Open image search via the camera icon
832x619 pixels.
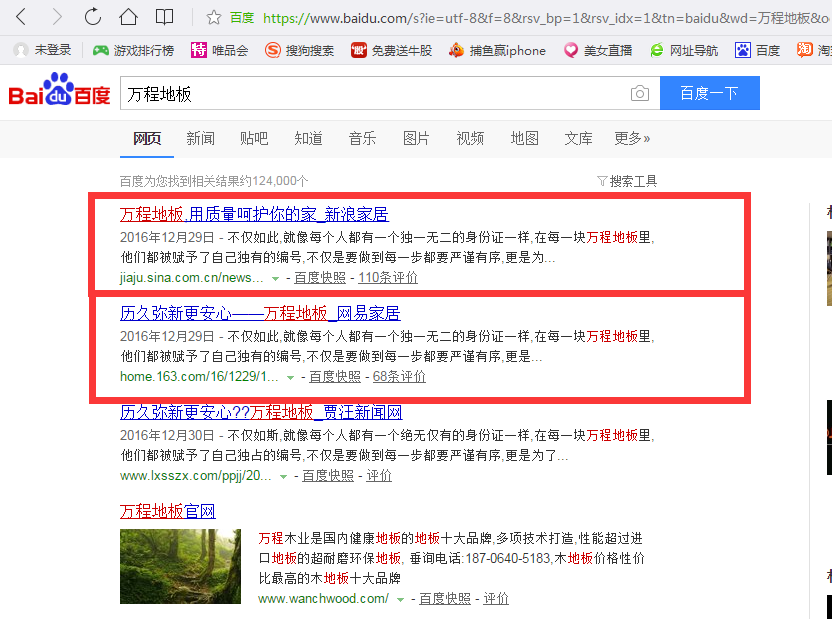pos(640,93)
